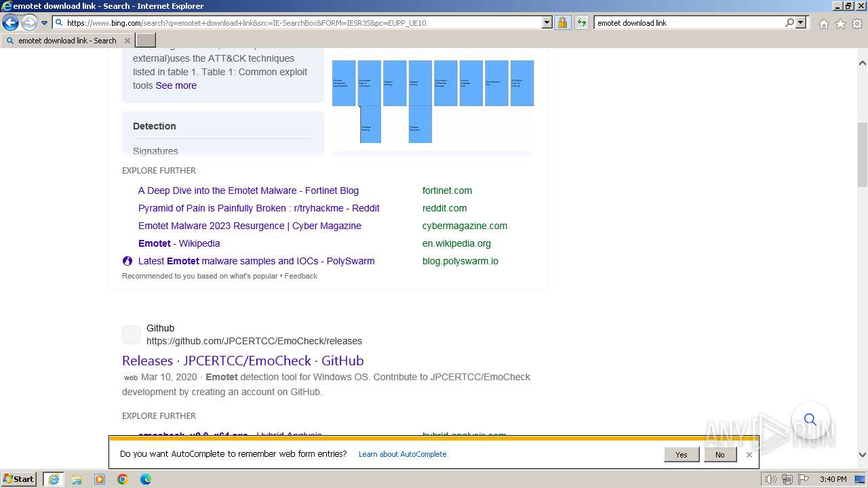868x488 pixels.
Task: Click the search box containing emotet download link
Action: (688, 22)
